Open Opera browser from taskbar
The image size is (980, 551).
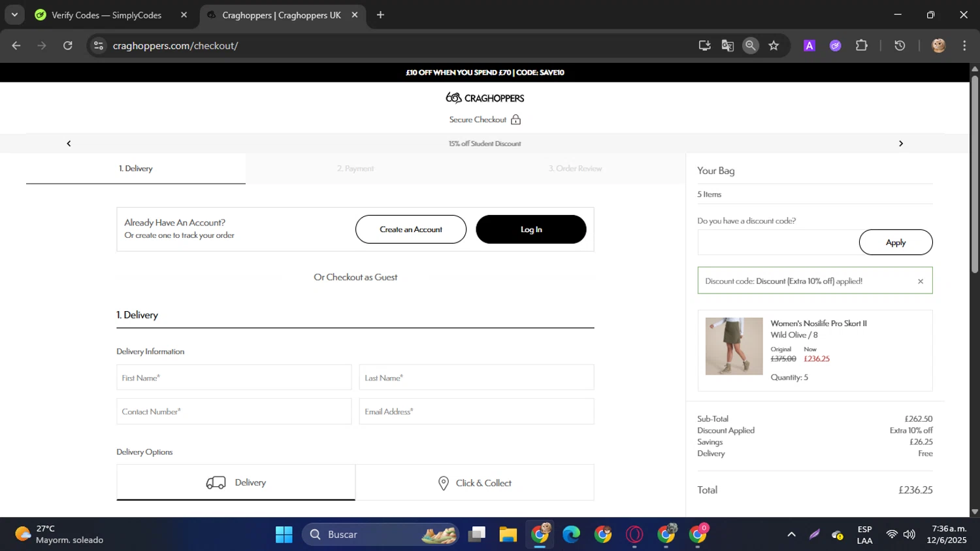pos(634,535)
